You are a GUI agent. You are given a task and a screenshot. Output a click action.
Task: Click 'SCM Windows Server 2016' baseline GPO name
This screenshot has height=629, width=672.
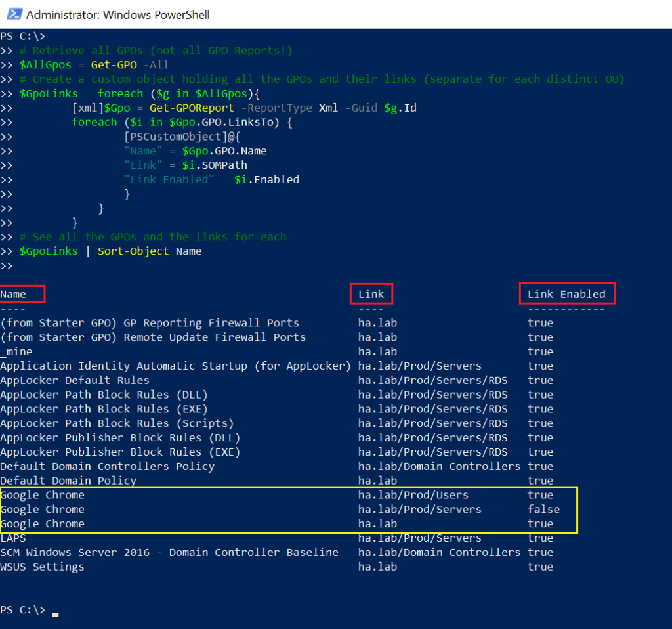tap(169, 553)
